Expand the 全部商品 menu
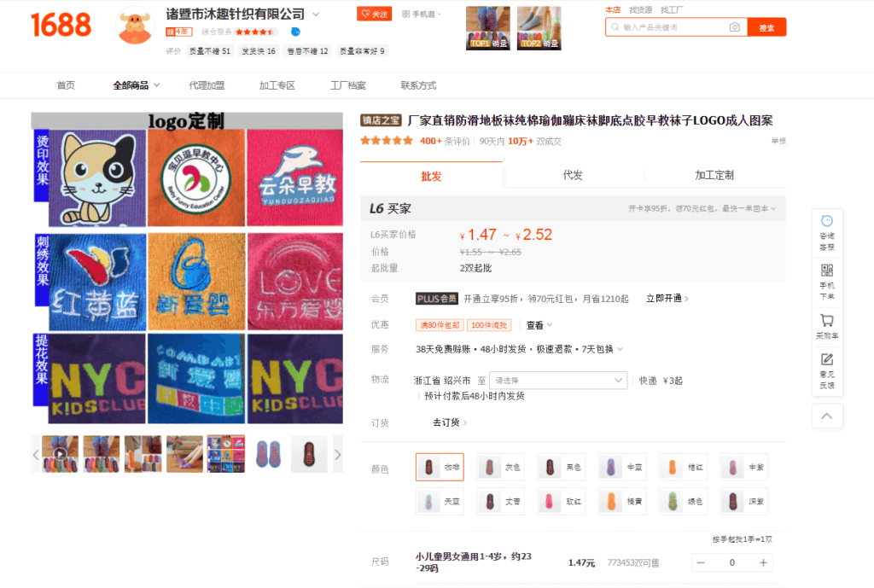The height and width of the screenshot is (588, 874). pyautogui.click(x=136, y=85)
